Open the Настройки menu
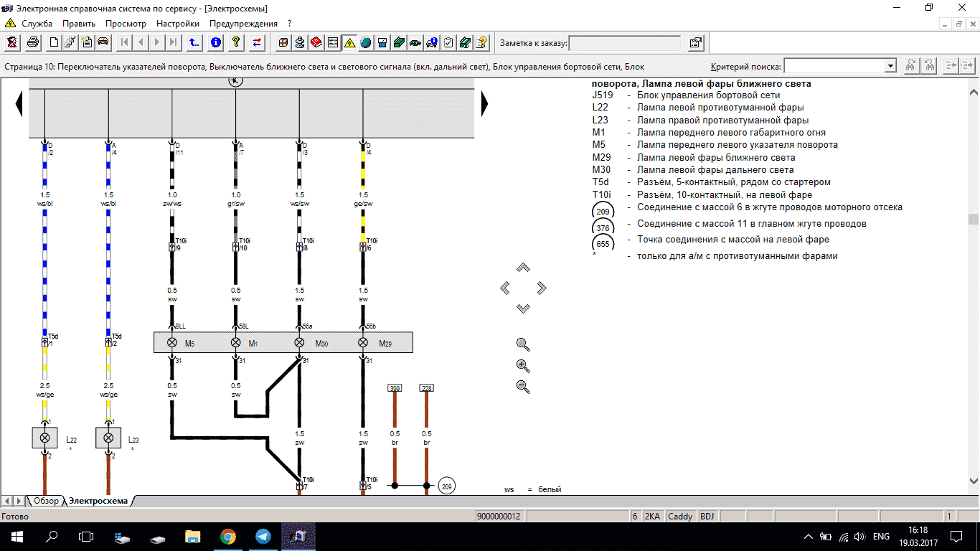980x551 pixels. tap(178, 23)
